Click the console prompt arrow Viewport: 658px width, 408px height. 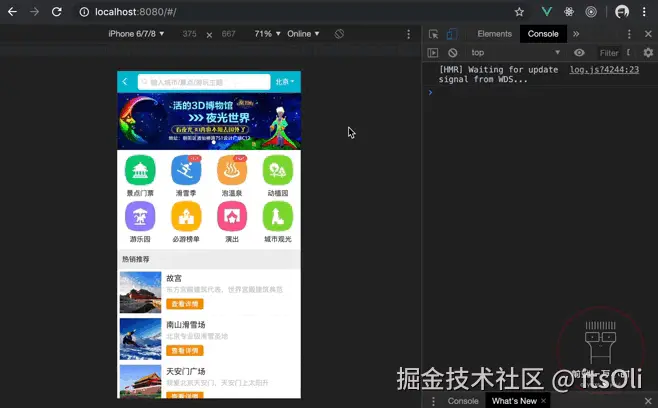click(430, 92)
